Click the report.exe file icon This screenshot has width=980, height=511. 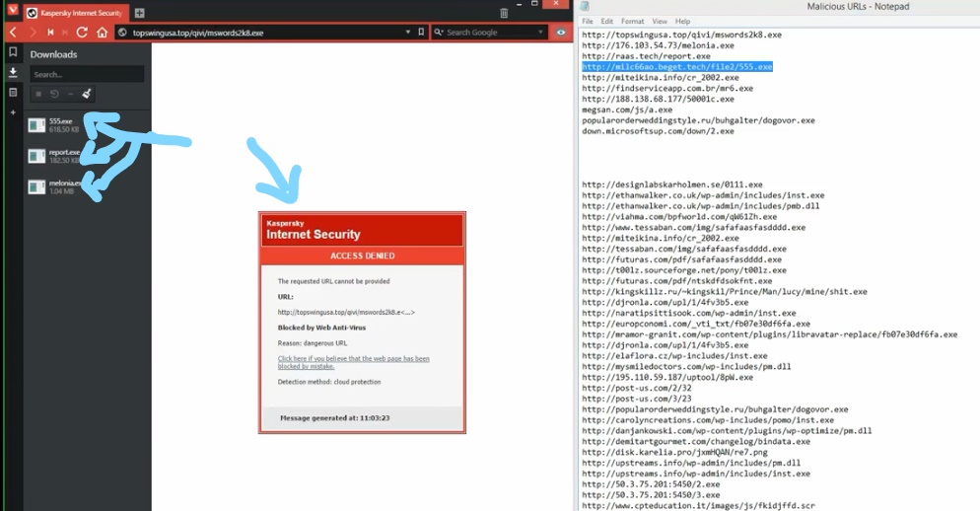(36, 156)
